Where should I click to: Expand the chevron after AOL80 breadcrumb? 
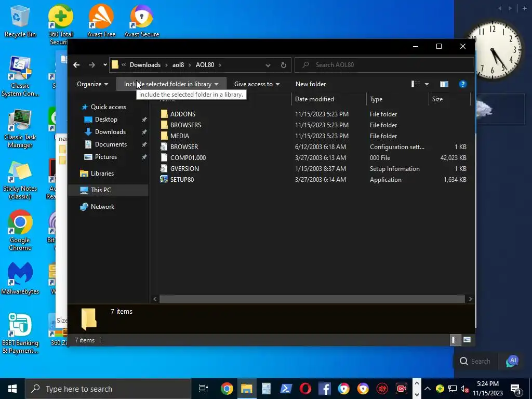point(220,65)
